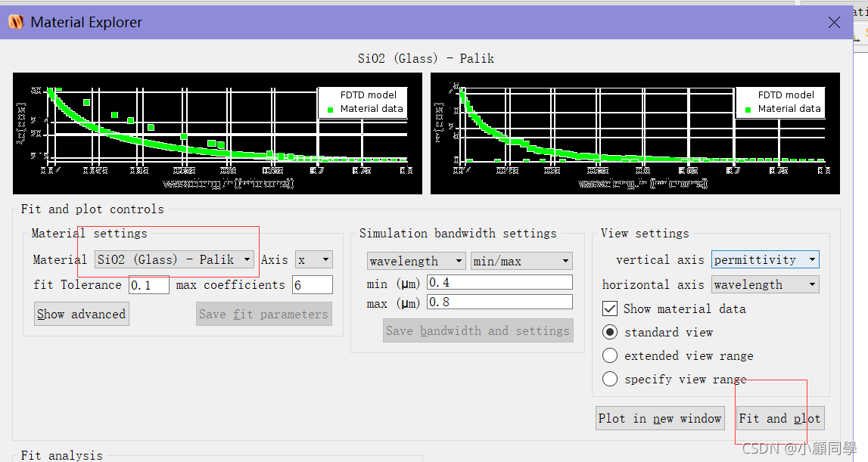This screenshot has width=868, height=462.
Task: Click Save bandwidth and settings button
Action: [x=478, y=330]
